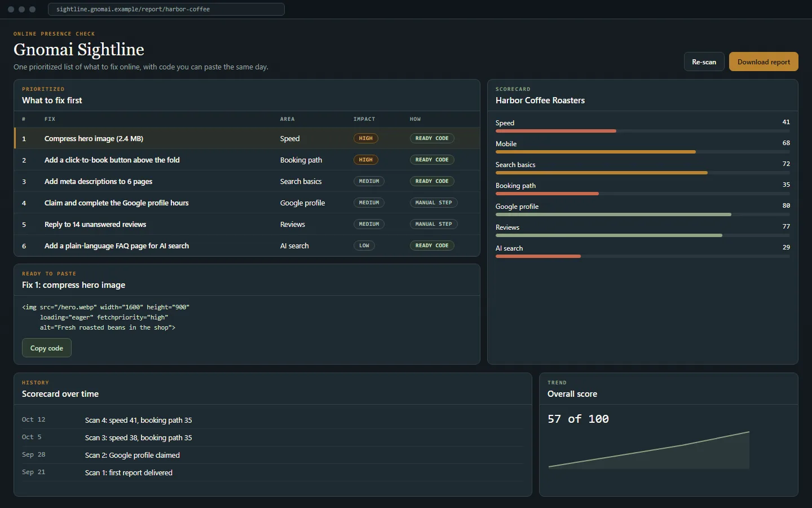Viewport: 812px width, 508px height.
Task: Download the report
Action: [764, 62]
